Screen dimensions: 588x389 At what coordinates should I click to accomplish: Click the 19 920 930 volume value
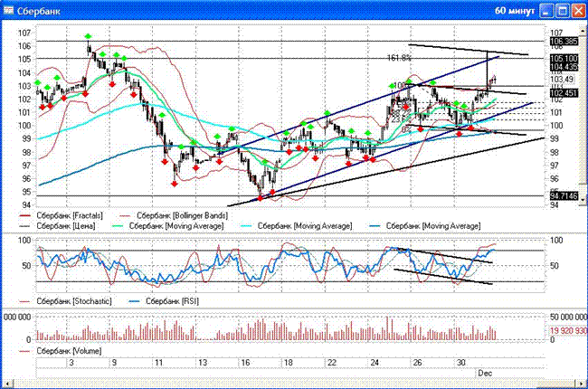[568, 331]
